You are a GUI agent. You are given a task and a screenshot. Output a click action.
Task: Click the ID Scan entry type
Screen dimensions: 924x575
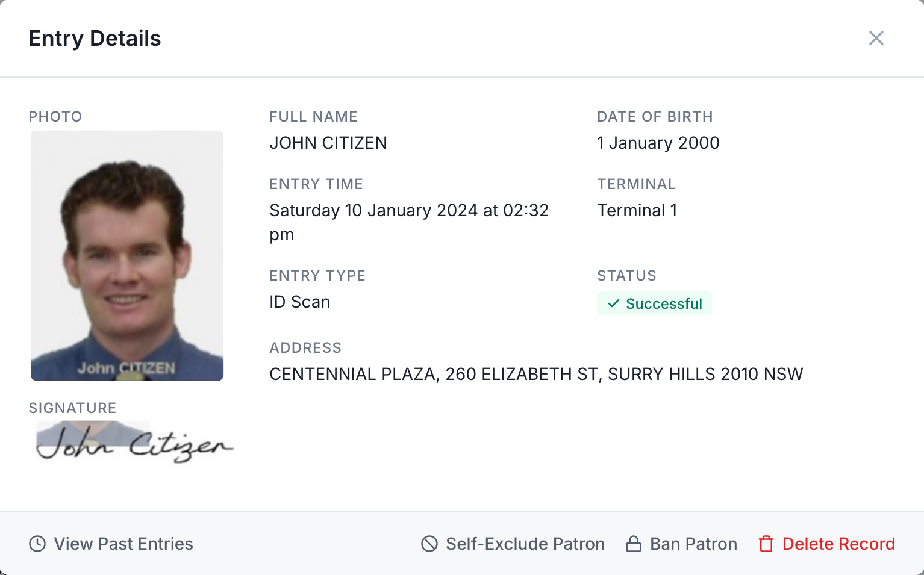(299, 302)
